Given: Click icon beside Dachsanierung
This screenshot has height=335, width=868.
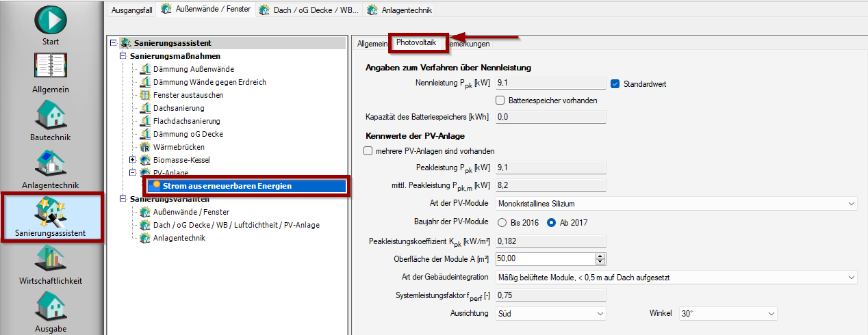Looking at the screenshot, I should point(144,108).
